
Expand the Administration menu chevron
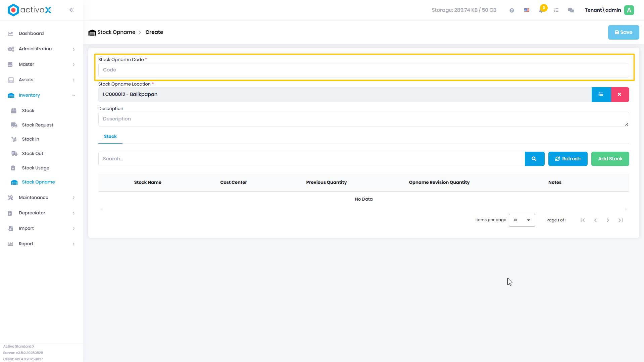point(73,49)
